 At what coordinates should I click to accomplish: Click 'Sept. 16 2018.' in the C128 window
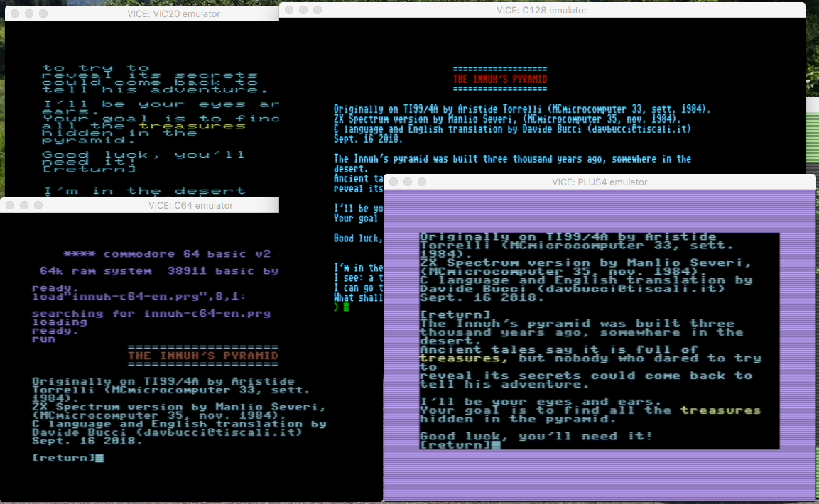pos(368,139)
